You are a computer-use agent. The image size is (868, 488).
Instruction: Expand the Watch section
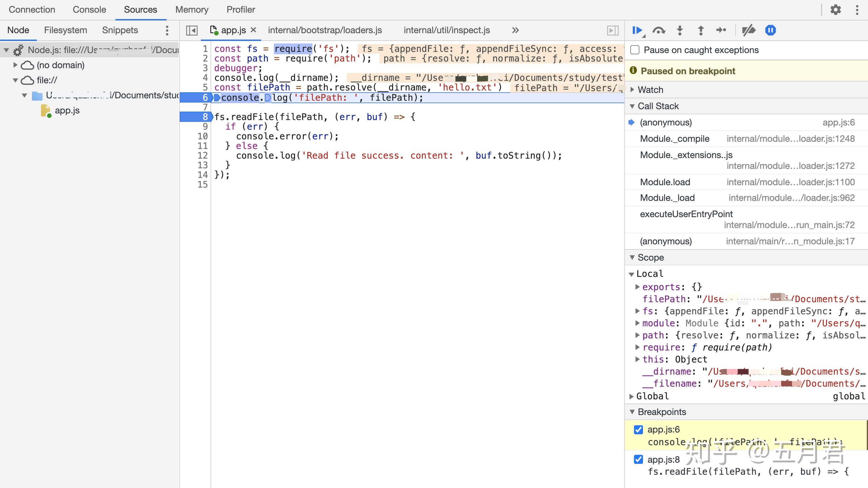pyautogui.click(x=632, y=90)
